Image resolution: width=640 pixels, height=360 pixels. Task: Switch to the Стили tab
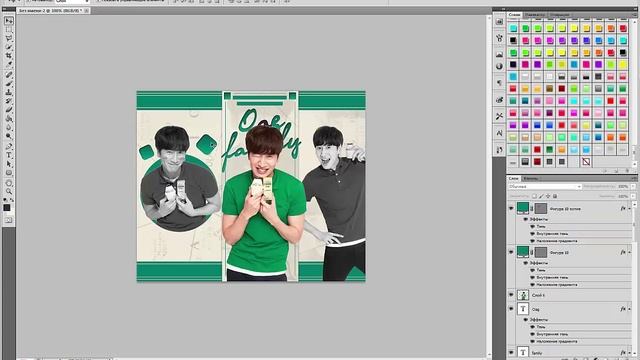[514, 15]
